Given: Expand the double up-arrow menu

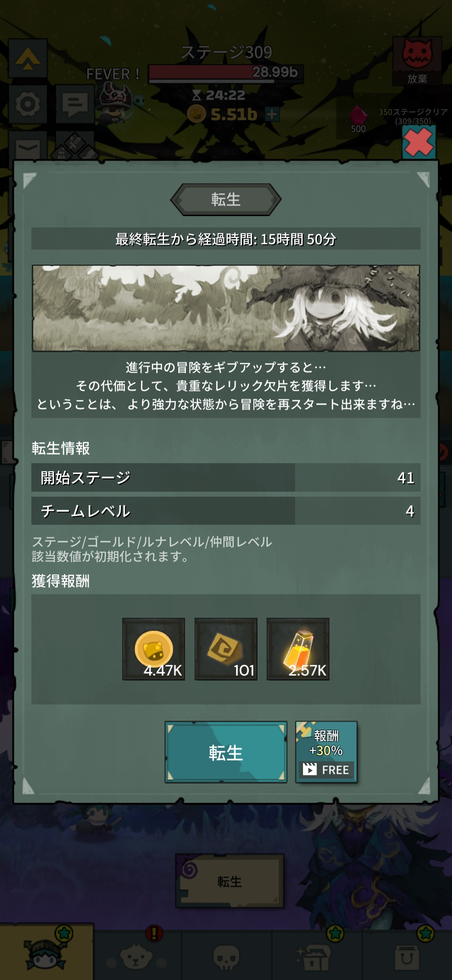Looking at the screenshot, I should click(28, 58).
